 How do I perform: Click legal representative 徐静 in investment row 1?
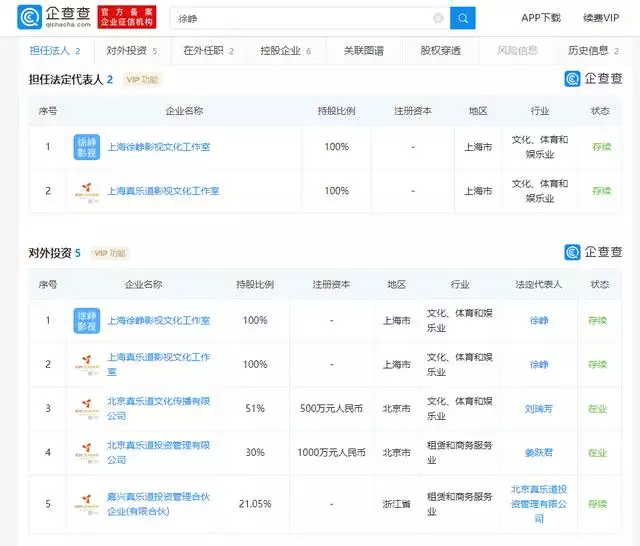(538, 320)
